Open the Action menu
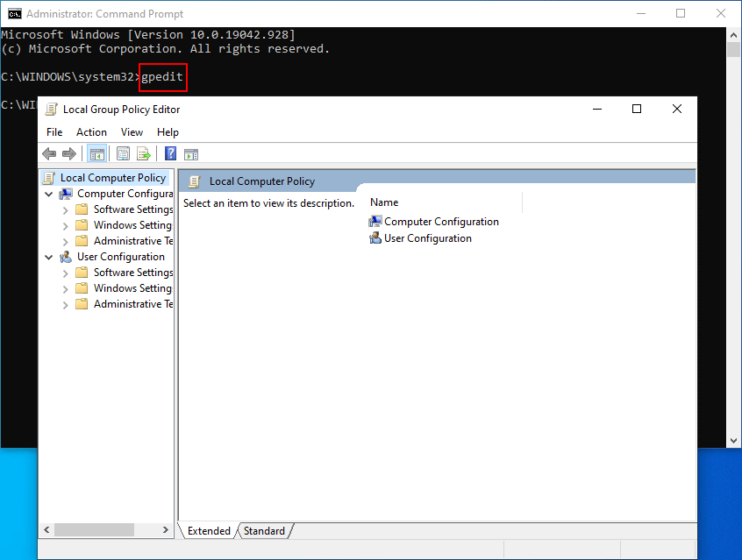This screenshot has height=560, width=742. [x=91, y=132]
